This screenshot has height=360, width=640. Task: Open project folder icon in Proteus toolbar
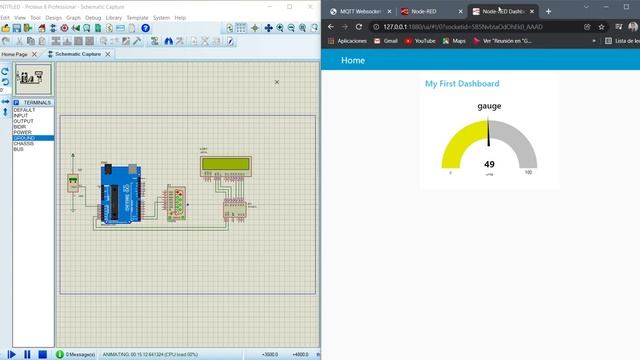(5, 28)
